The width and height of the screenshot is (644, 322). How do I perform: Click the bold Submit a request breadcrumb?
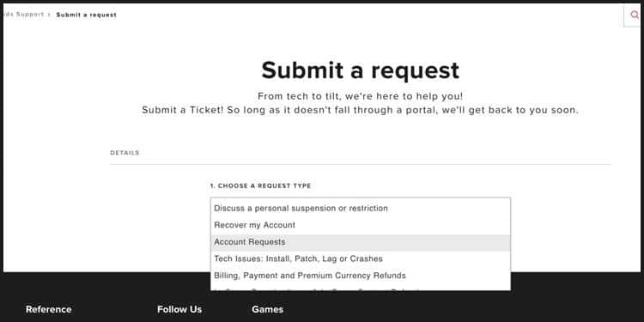(x=86, y=15)
